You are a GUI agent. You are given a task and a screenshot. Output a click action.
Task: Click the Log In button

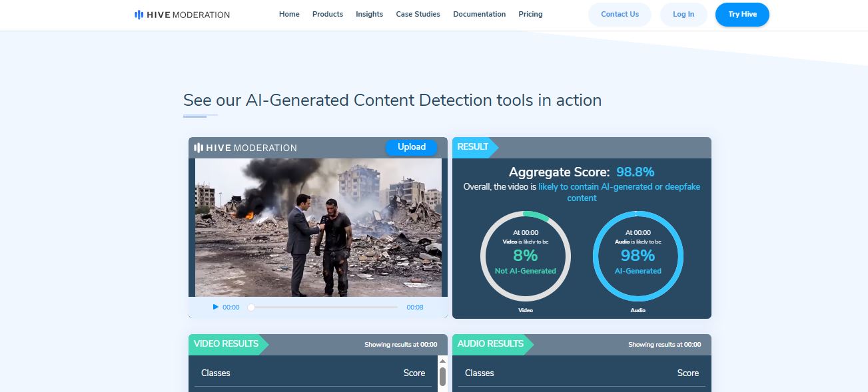click(x=683, y=14)
